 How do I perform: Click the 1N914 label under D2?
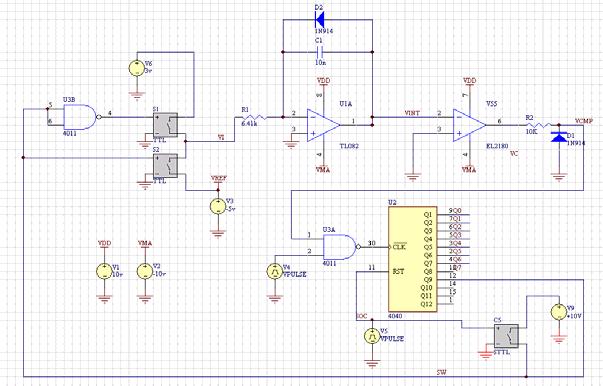pos(324,31)
